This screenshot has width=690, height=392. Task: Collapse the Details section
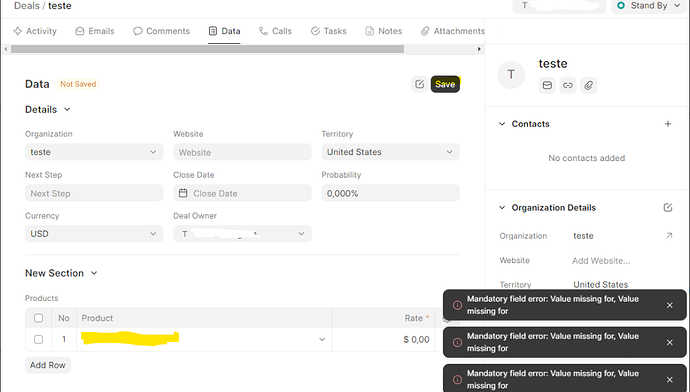click(x=67, y=109)
